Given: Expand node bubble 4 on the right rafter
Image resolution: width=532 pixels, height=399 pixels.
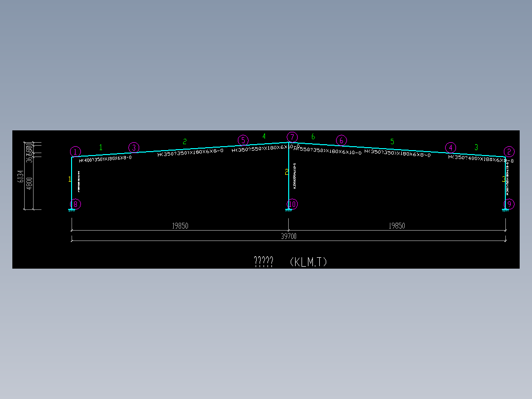Looking at the screenshot, I should click(x=451, y=147).
